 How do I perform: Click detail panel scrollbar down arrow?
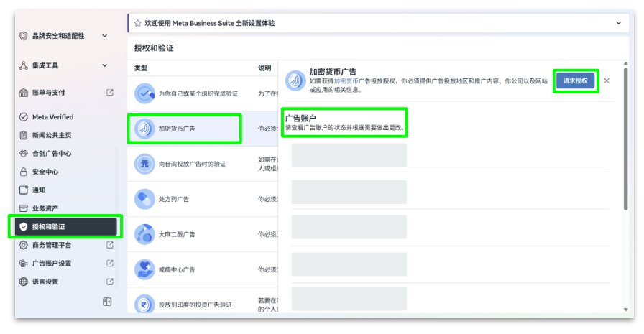click(625, 310)
